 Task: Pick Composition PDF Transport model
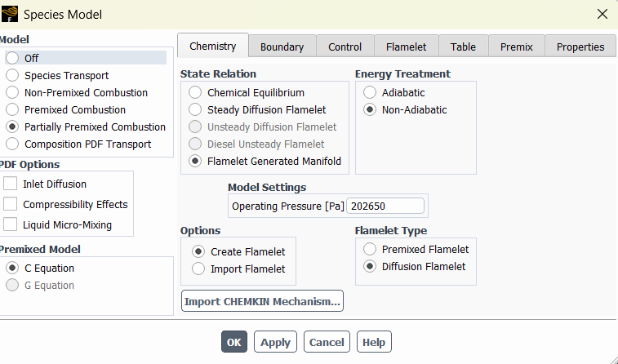click(12, 144)
